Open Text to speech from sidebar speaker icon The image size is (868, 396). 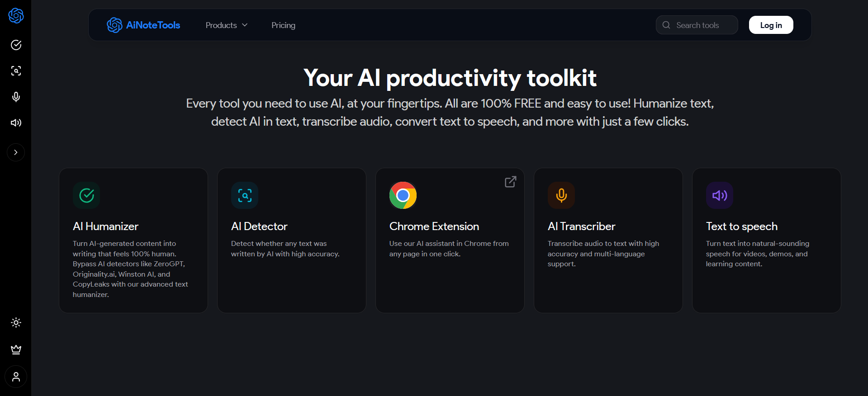click(16, 123)
